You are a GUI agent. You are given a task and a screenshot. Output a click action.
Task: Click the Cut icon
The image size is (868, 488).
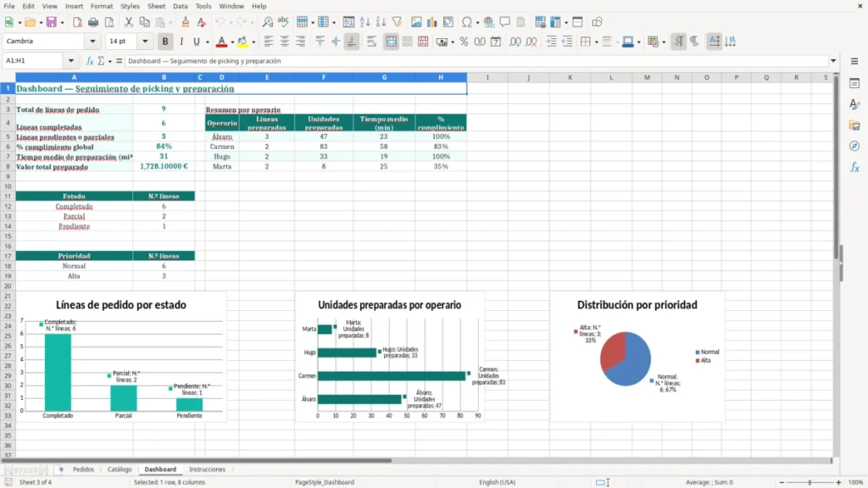point(129,22)
